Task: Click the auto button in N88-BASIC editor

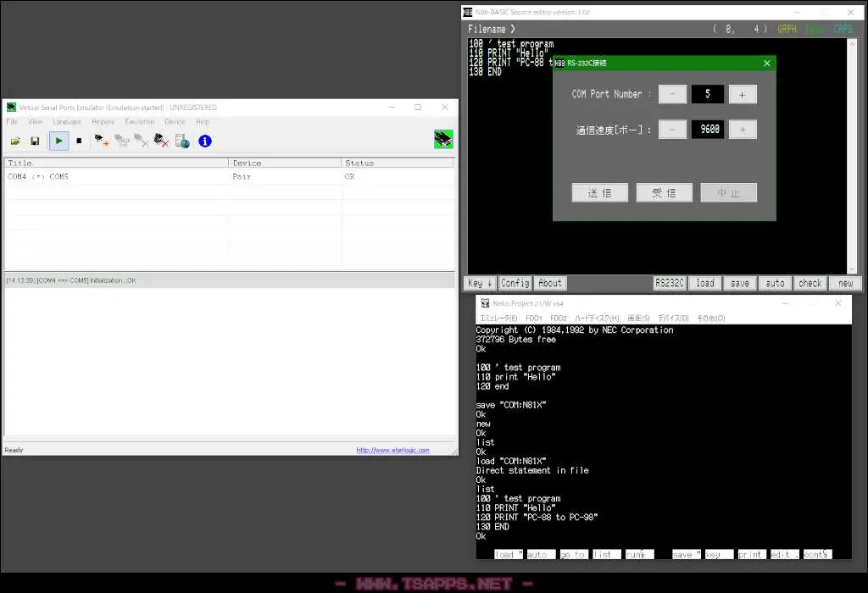Action: tap(775, 283)
